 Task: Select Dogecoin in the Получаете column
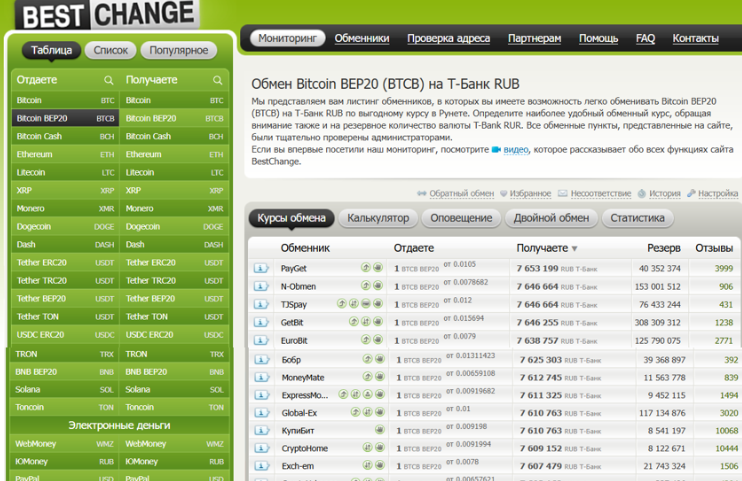click(x=174, y=226)
